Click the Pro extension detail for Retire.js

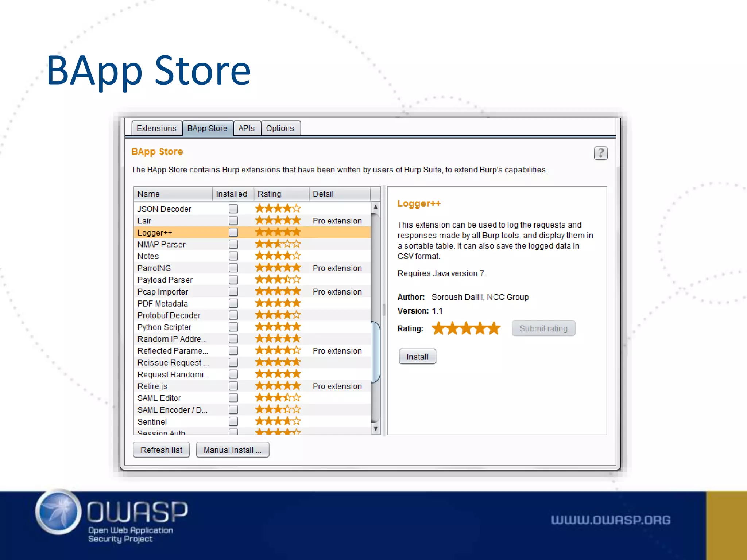click(337, 386)
